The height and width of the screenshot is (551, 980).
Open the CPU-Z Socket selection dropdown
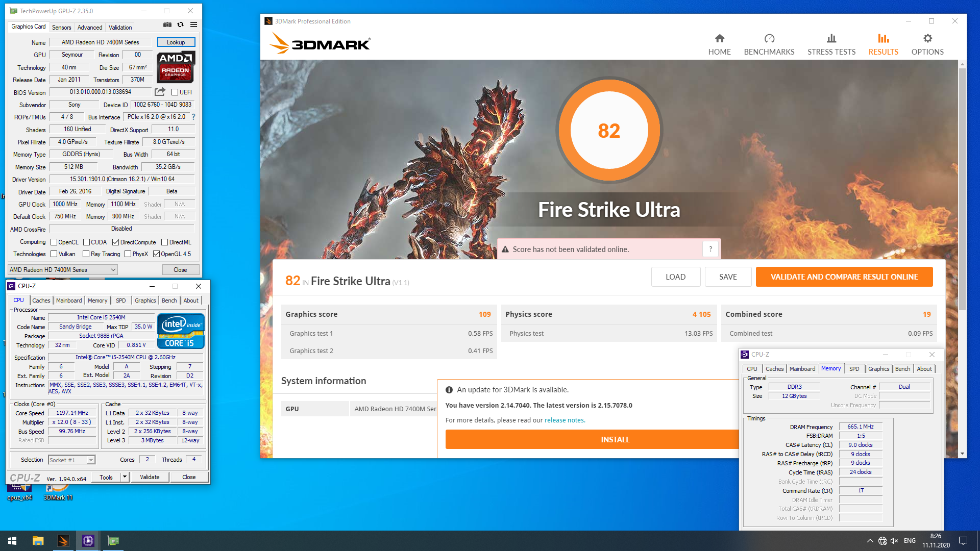[71, 460]
